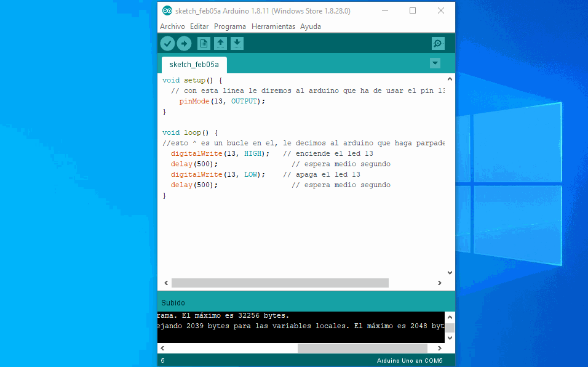This screenshot has height=367, width=588.
Task: Click the Ayuda menu
Action: point(311,26)
